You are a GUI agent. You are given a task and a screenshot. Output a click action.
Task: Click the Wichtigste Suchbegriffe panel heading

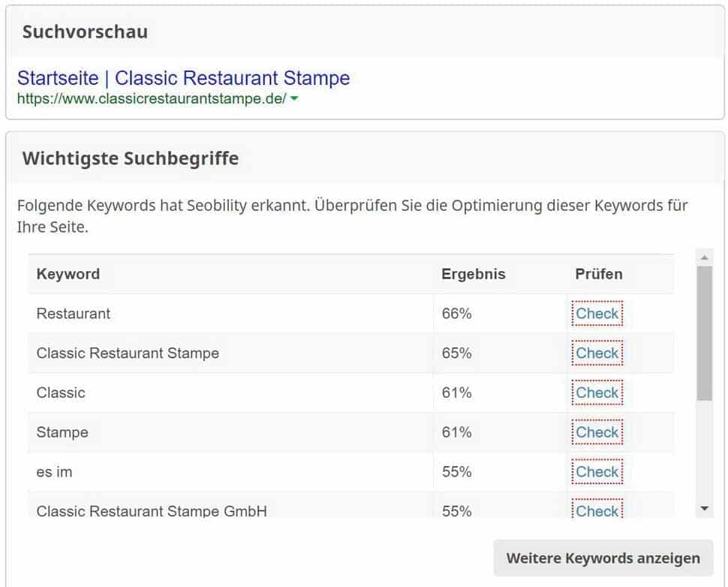tap(131, 158)
